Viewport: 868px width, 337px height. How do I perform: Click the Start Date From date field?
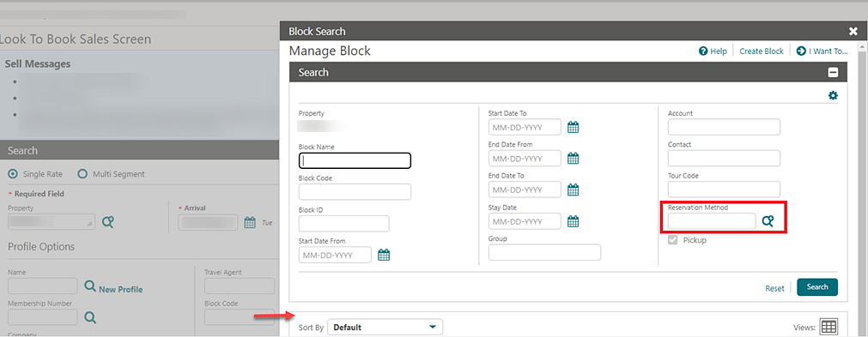pyautogui.click(x=335, y=255)
